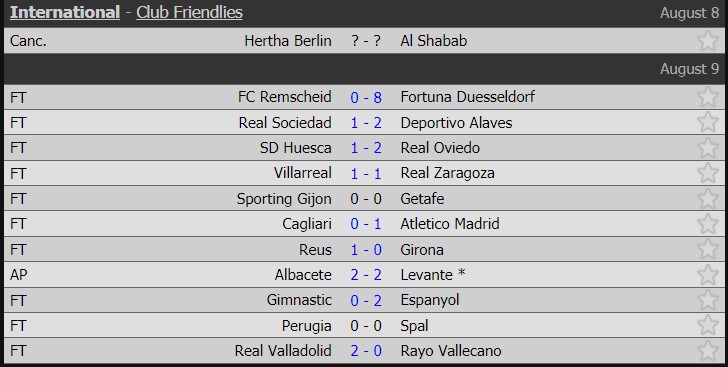Toggle favorite star for Real Sociedad match

click(708, 122)
